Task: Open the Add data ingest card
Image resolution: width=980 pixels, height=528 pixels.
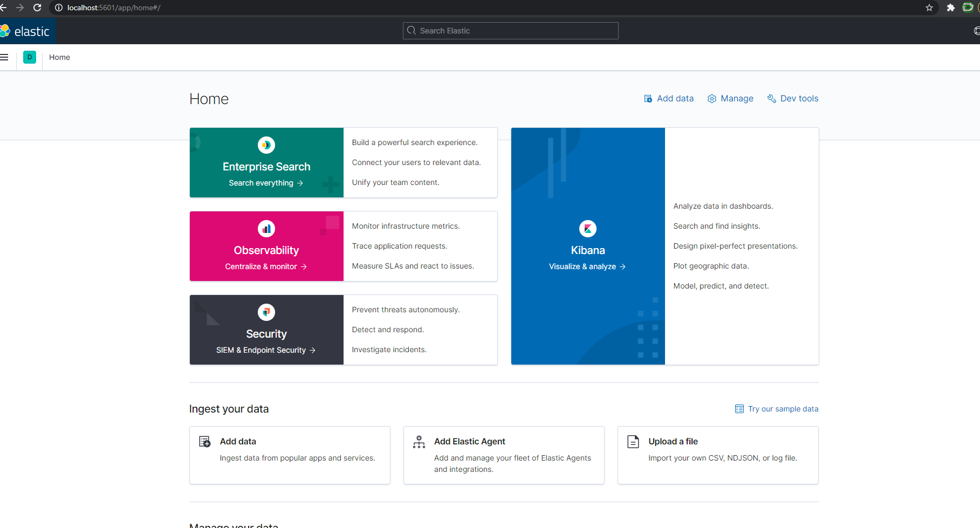Action: pyautogui.click(x=290, y=455)
